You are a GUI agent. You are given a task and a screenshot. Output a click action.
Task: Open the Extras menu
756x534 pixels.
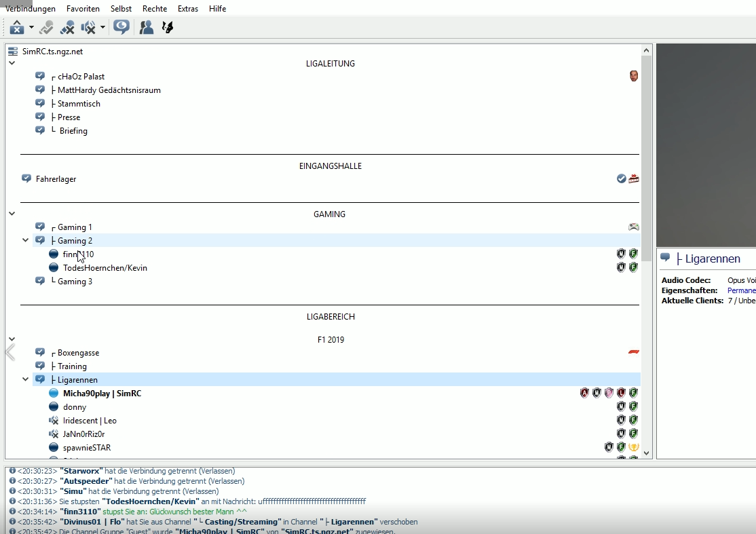click(188, 9)
